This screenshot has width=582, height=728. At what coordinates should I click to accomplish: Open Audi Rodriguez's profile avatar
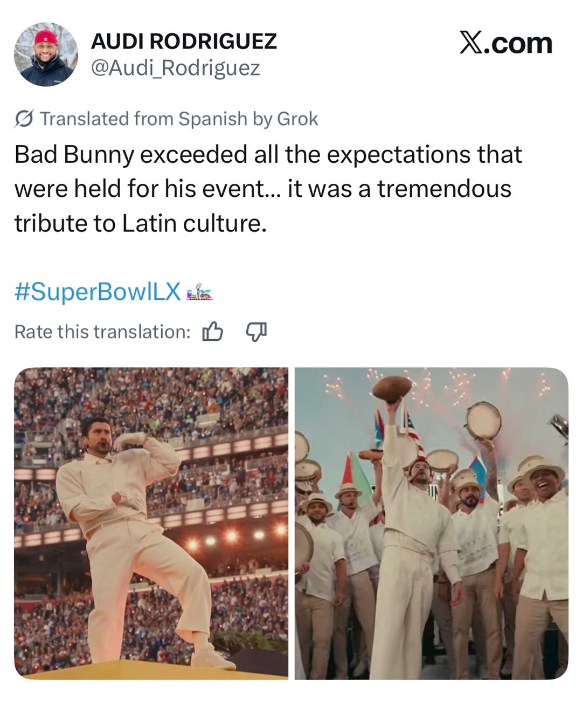[x=46, y=54]
